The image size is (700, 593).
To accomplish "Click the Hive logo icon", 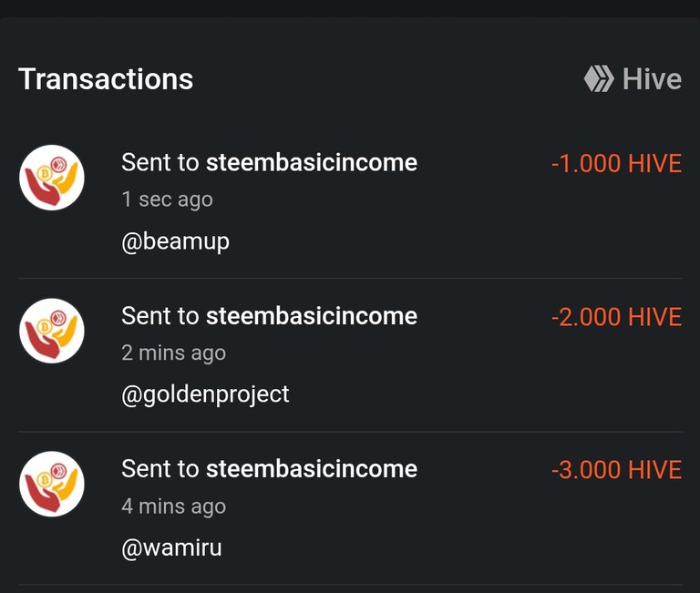I will [x=599, y=78].
